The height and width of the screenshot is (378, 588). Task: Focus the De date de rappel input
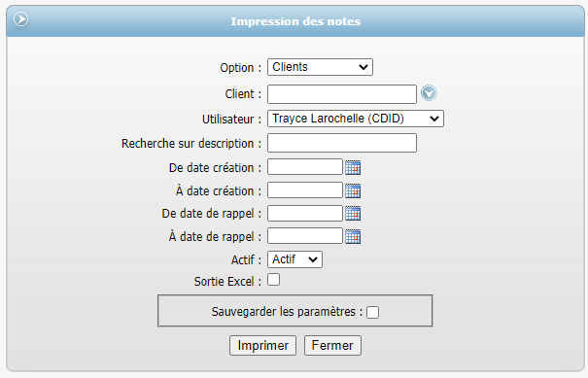click(x=305, y=213)
